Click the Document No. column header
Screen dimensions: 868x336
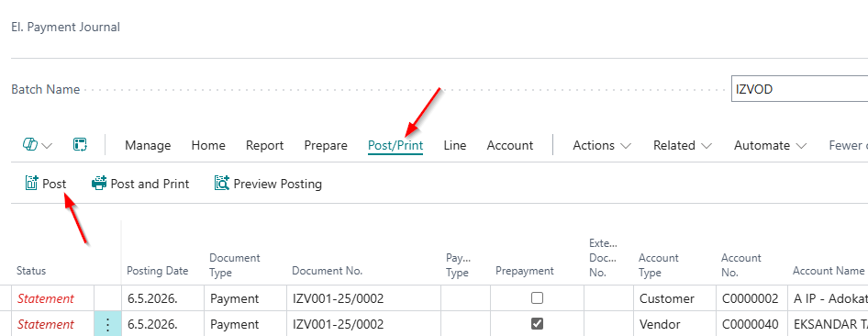point(328,271)
